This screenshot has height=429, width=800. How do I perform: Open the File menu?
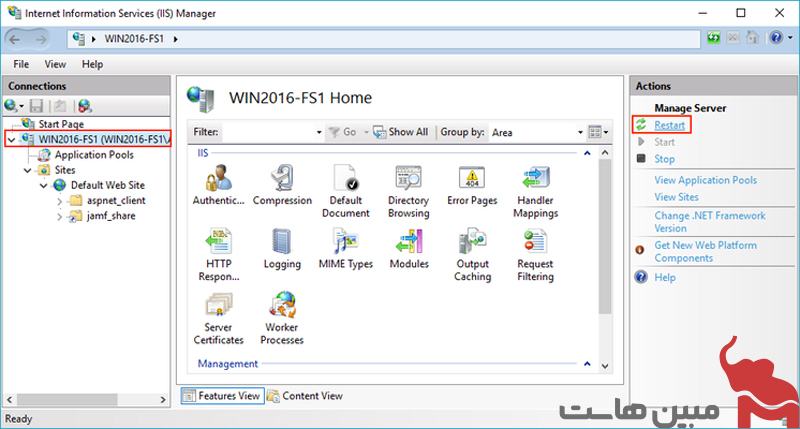pos(21,64)
